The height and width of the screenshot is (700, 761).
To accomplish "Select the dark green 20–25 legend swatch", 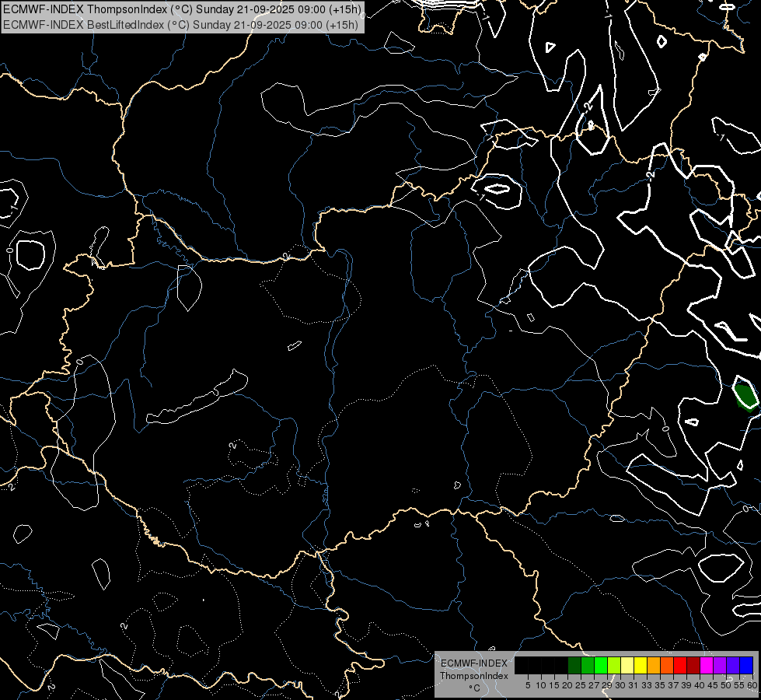I will click(x=574, y=665).
